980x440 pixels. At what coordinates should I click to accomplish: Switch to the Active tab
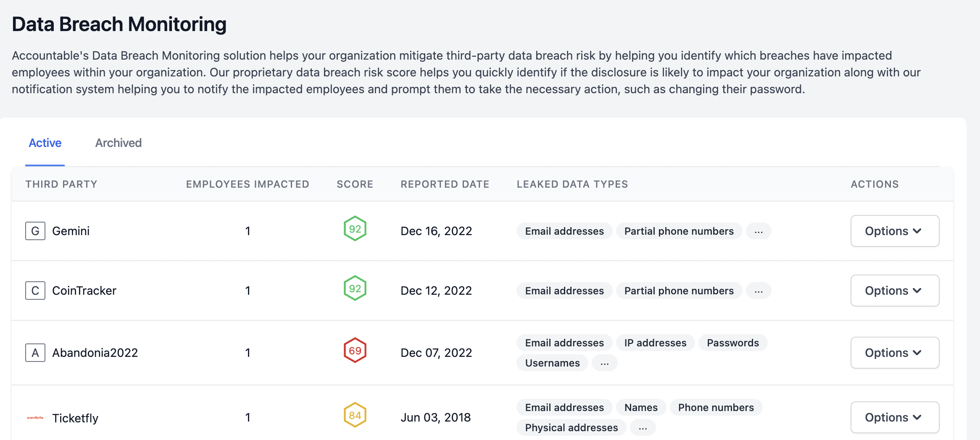point(45,143)
